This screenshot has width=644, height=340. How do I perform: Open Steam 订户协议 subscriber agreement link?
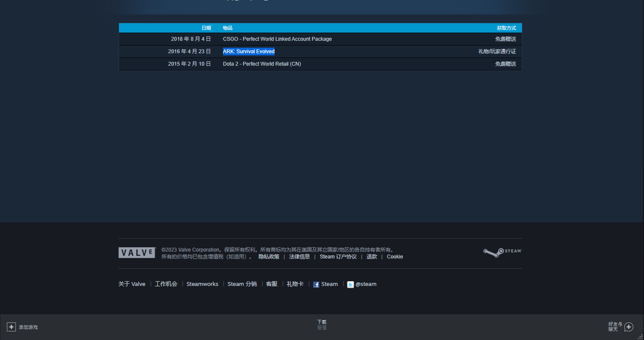[338, 257]
